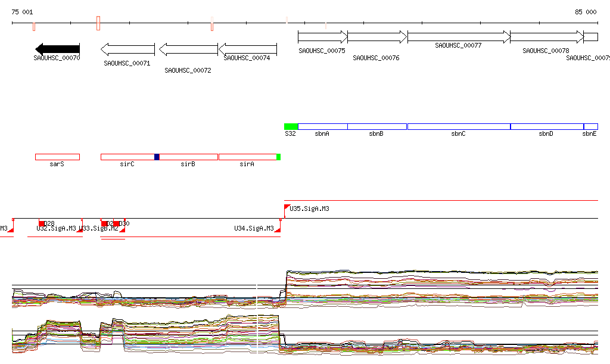Click the SAOUHSC_00076 gene arrow
610x364 pixels.
tap(377, 37)
